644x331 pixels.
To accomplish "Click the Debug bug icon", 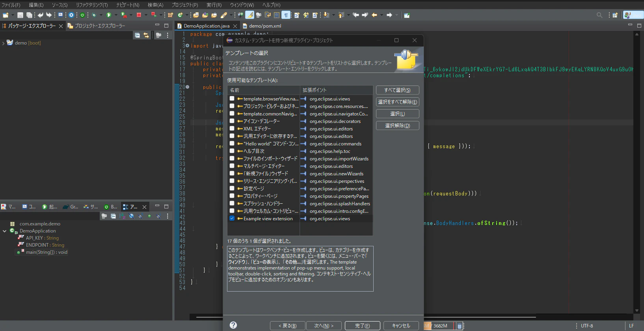I will coord(94,15).
